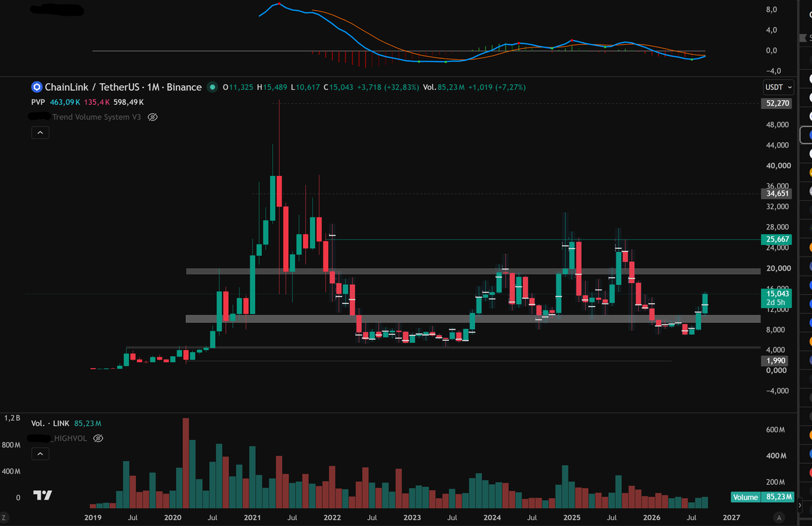Click the 1,990 price label
812x526 pixels.
[775, 361]
